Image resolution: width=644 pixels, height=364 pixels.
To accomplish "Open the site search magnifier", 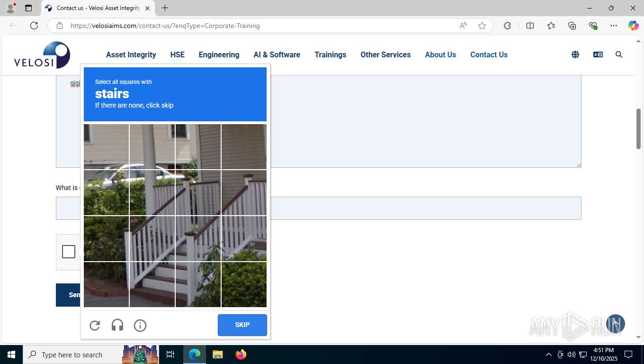I will click(619, 55).
